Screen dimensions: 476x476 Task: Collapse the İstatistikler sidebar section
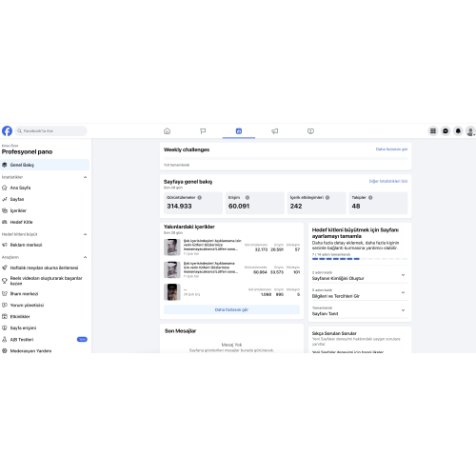pyautogui.click(x=85, y=177)
